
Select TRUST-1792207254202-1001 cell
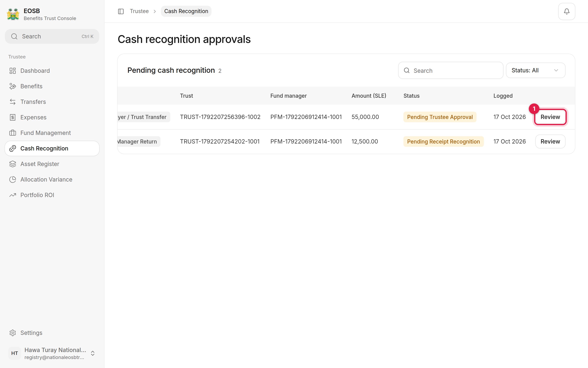click(220, 141)
